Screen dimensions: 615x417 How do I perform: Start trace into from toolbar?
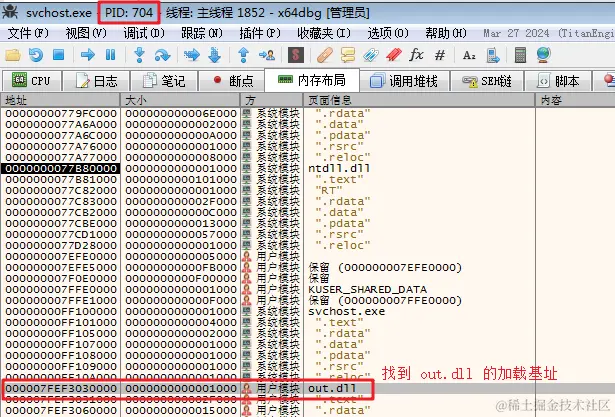coord(191,55)
